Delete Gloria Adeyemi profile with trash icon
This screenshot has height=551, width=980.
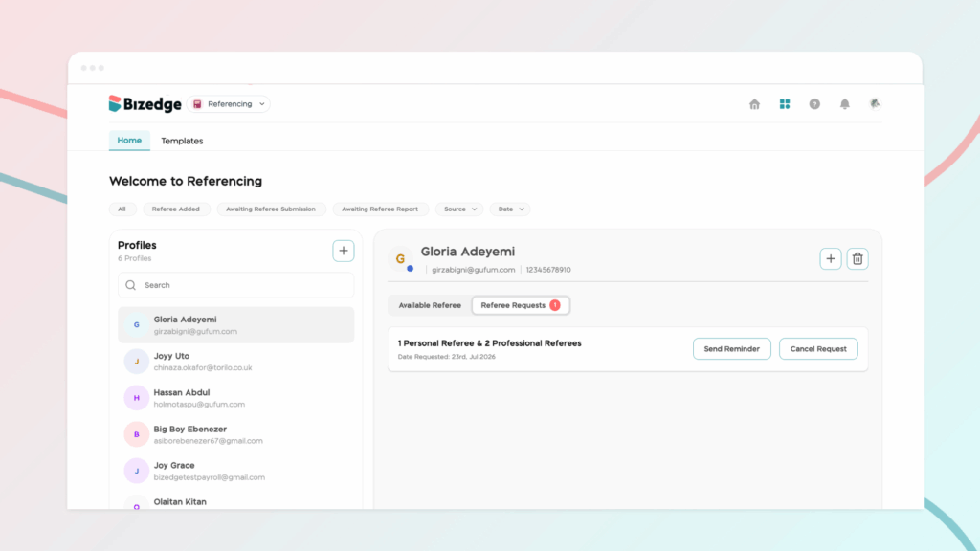[x=857, y=258]
